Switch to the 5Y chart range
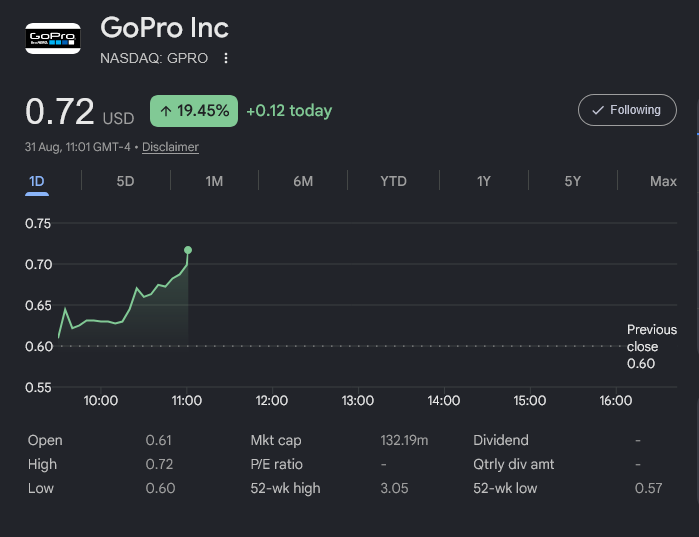Screen dimensions: 699x537 coord(573,181)
